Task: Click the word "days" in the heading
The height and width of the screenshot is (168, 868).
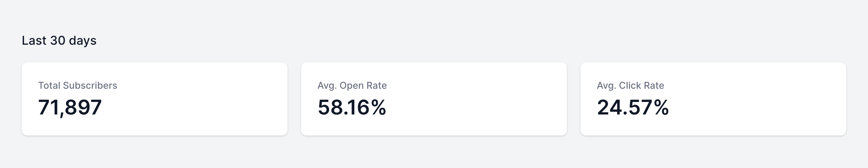Action: [82, 41]
